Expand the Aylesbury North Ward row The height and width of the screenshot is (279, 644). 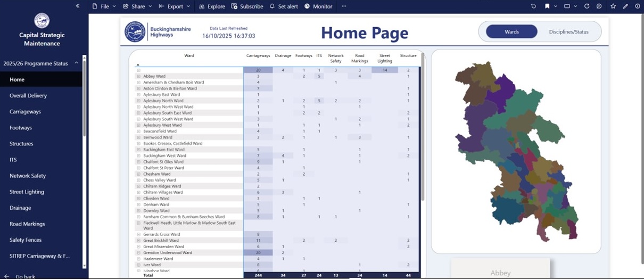coord(138,101)
